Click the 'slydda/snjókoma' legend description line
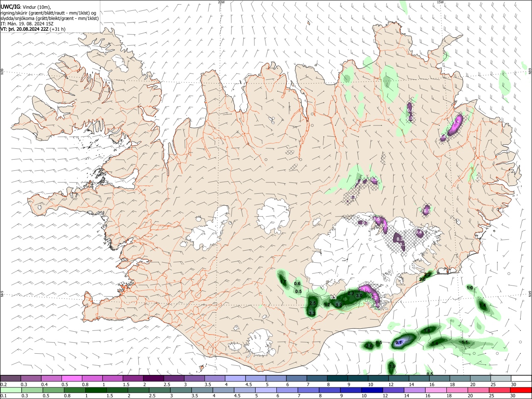 click(x=49, y=18)
